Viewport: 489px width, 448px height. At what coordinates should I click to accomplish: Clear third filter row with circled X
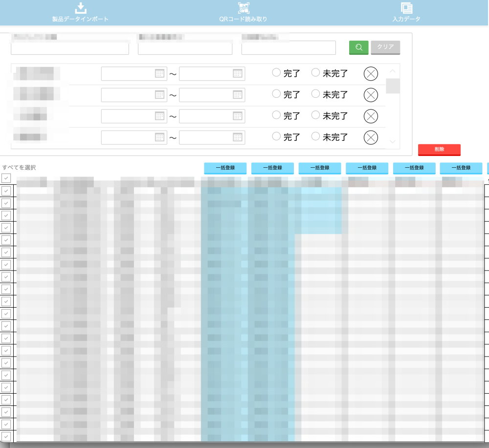[x=371, y=116]
